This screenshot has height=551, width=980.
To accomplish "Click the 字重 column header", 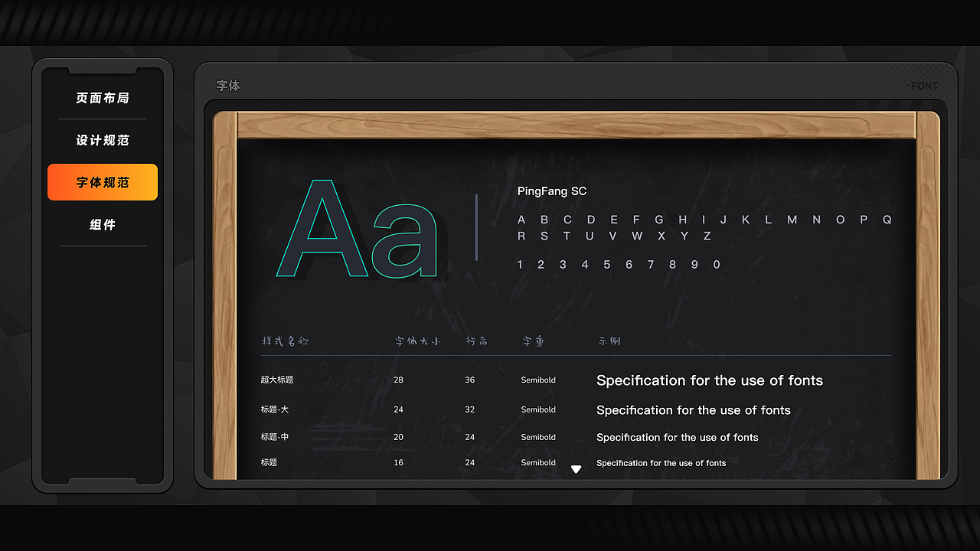I will 534,341.
